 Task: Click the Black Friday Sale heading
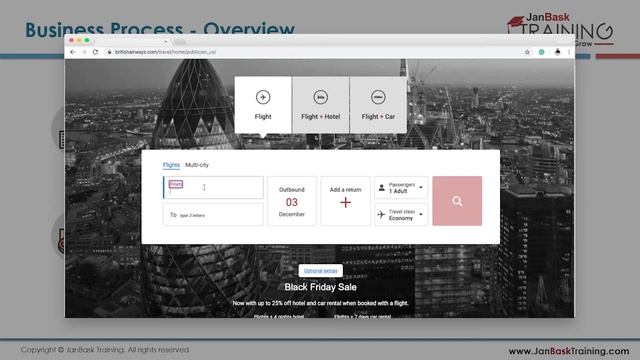tap(320, 287)
